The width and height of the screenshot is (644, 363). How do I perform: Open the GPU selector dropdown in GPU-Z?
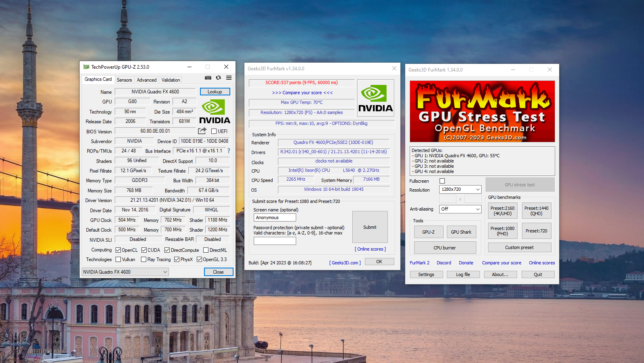pyautogui.click(x=125, y=272)
